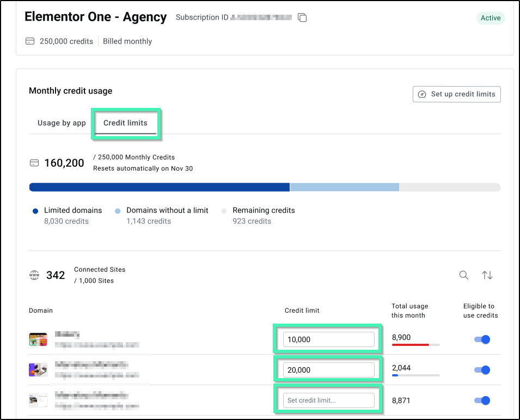Click the Domains without a limit legend dot
This screenshot has width=520, height=420.
(118, 211)
